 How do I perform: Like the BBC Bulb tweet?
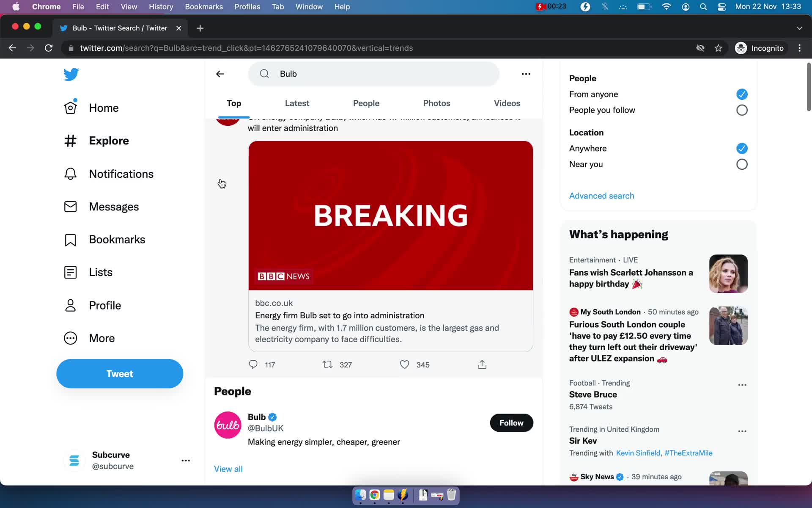click(x=404, y=364)
